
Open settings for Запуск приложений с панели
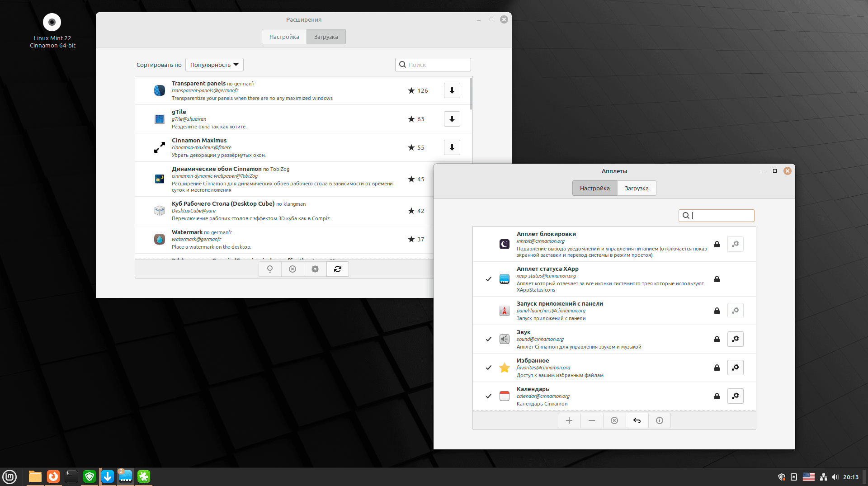tap(736, 311)
